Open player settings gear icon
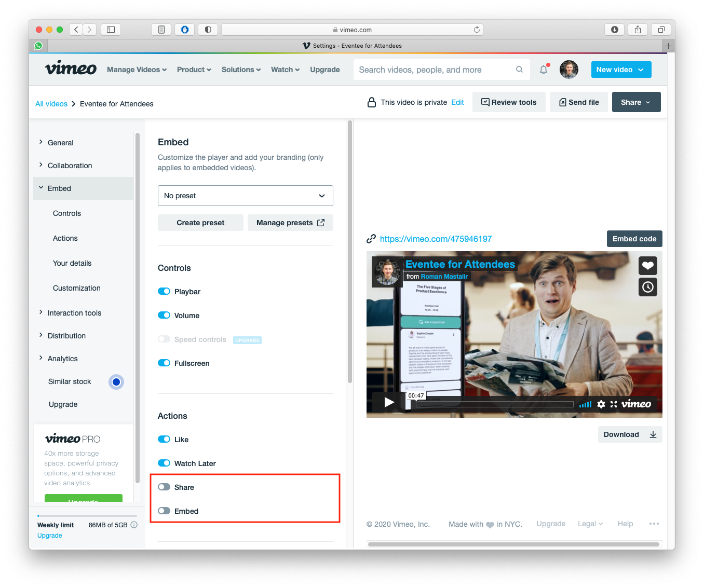This screenshot has height=588, width=704. [601, 404]
